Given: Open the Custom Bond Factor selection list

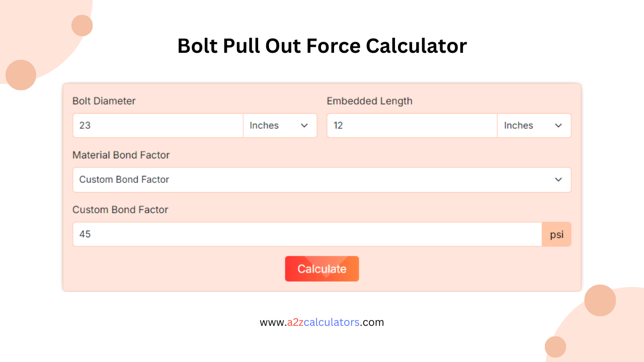Looking at the screenshot, I should pyautogui.click(x=322, y=179).
